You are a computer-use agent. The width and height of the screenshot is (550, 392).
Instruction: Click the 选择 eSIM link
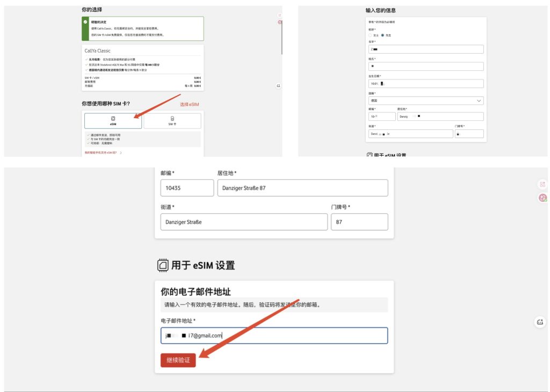pyautogui.click(x=189, y=104)
